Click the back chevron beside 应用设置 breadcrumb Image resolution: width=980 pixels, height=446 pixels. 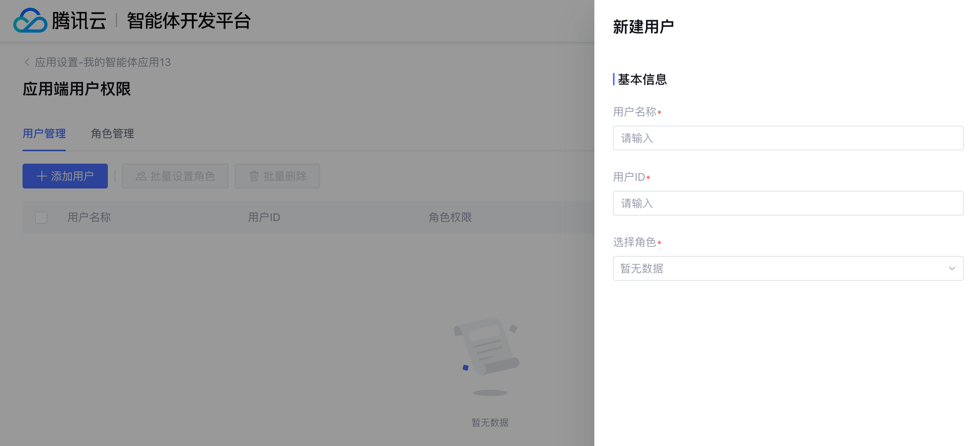tap(27, 62)
